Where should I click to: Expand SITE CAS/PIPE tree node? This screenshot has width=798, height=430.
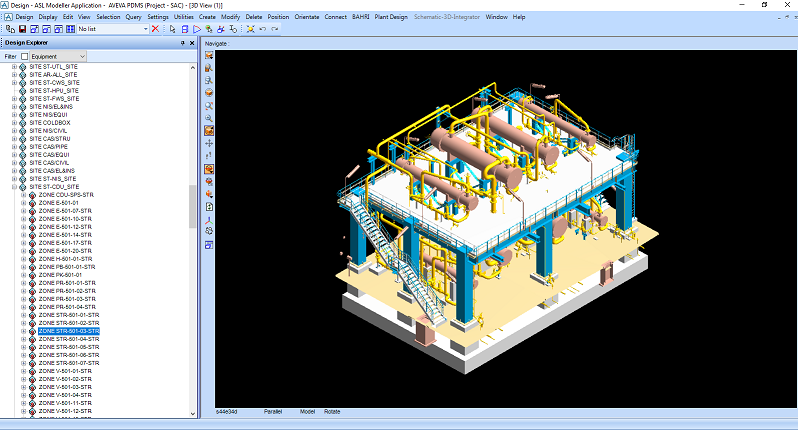[x=14, y=147]
